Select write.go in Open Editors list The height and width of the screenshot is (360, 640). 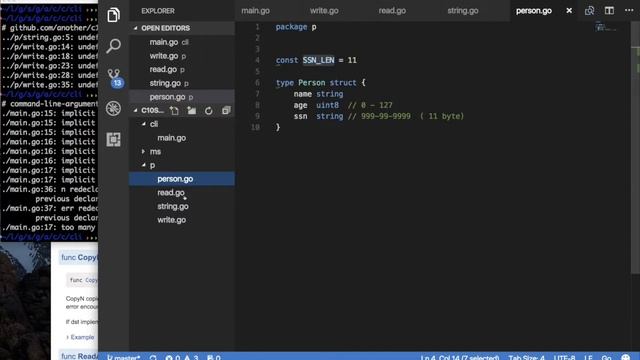pyautogui.click(x=164, y=56)
